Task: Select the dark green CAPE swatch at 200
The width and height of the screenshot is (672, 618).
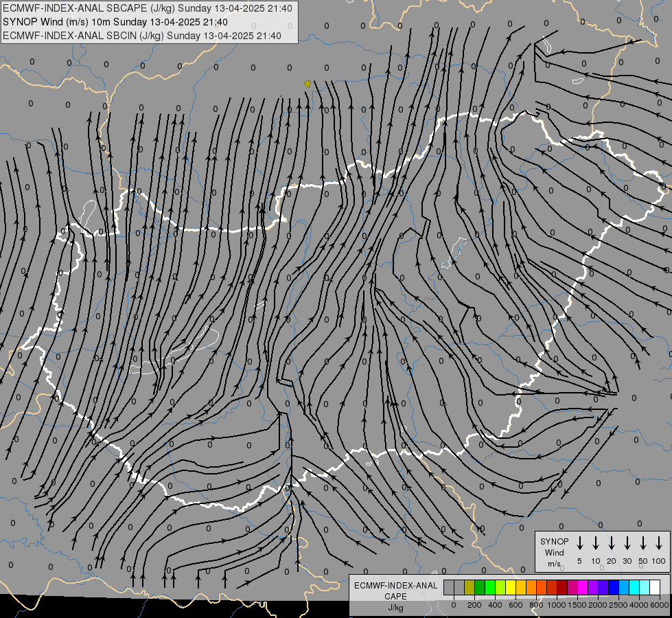Action: (480, 587)
